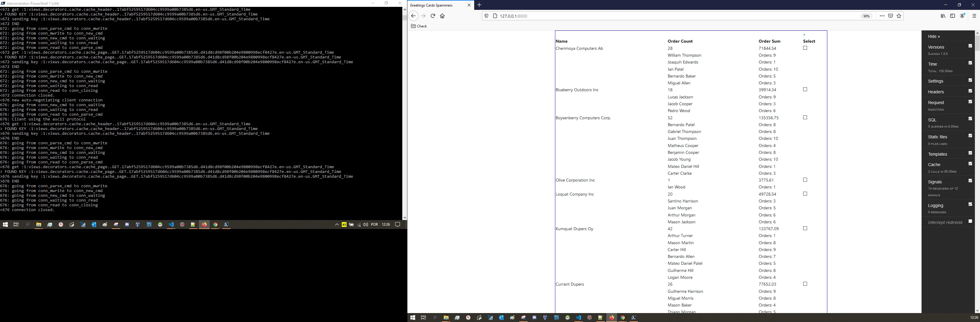Bookmark this page with star icon
Image resolution: width=980 pixels, height=322 pixels.
coord(899,16)
